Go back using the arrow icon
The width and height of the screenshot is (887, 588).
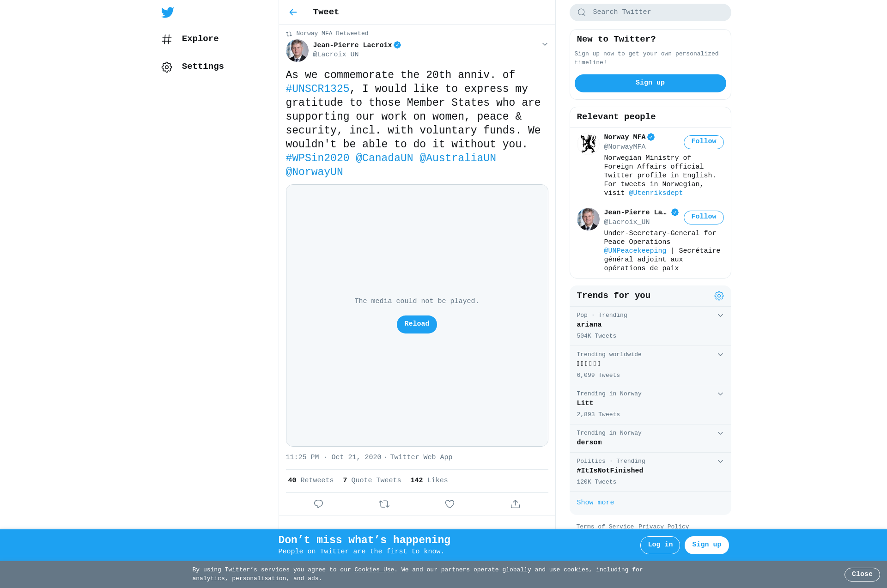(293, 12)
